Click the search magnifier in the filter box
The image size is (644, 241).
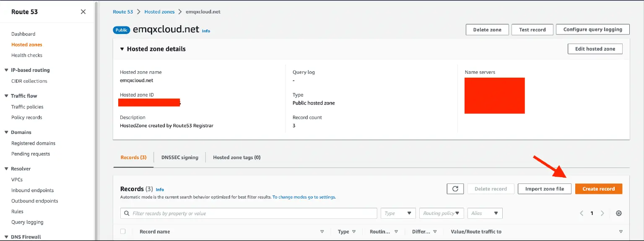coord(127,213)
